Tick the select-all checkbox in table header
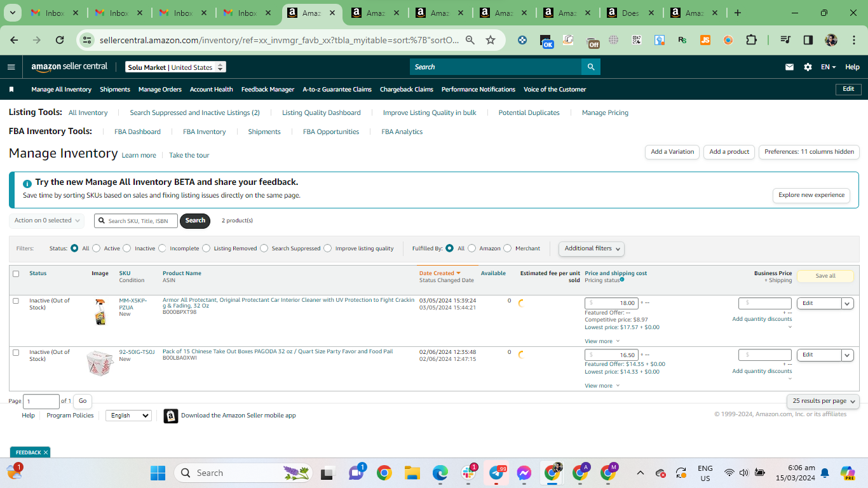Viewport: 868px width, 488px height. (16, 274)
